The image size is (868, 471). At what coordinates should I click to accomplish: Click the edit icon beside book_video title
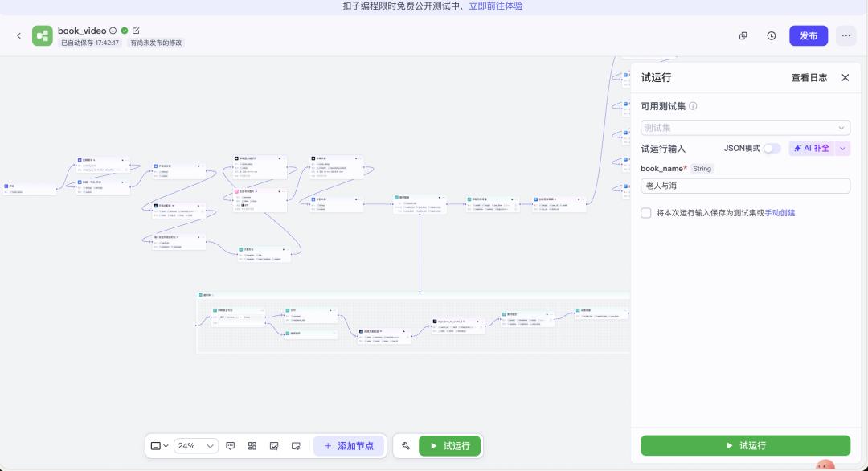pos(135,31)
